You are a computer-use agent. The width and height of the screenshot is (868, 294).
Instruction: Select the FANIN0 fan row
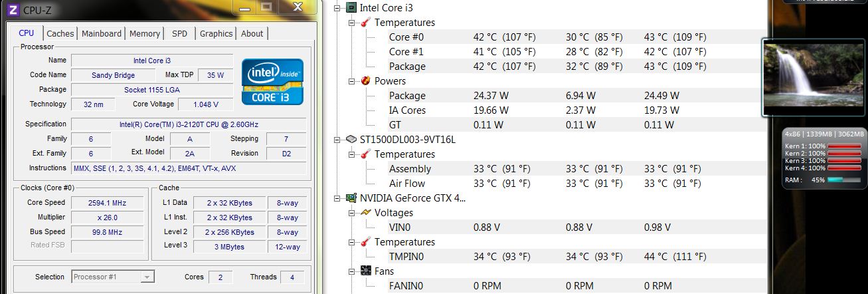click(576, 286)
